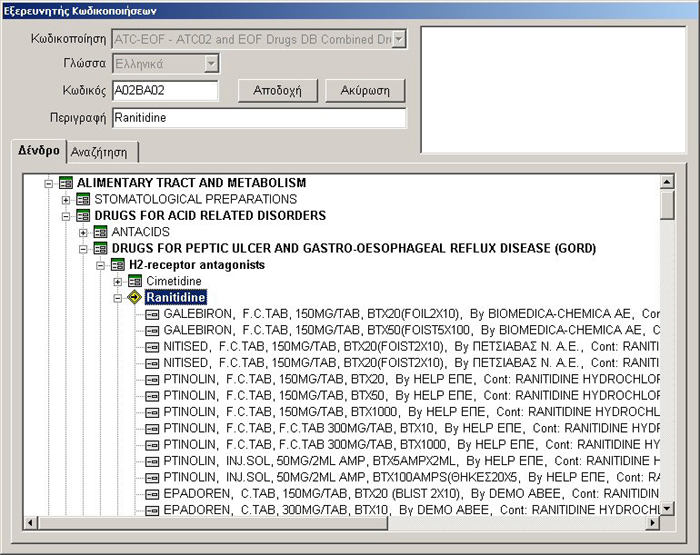This screenshot has width=700, height=555.
Task: Click the ANTACIDS category icon
Action: (x=100, y=232)
